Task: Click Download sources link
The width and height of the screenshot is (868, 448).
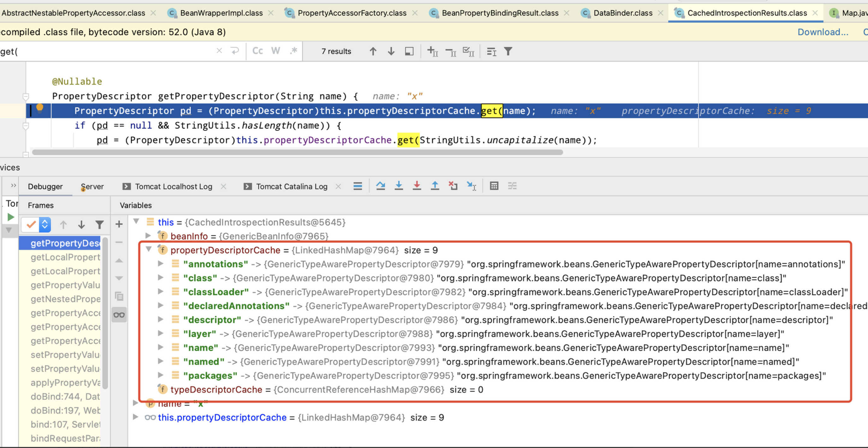Action: [823, 32]
